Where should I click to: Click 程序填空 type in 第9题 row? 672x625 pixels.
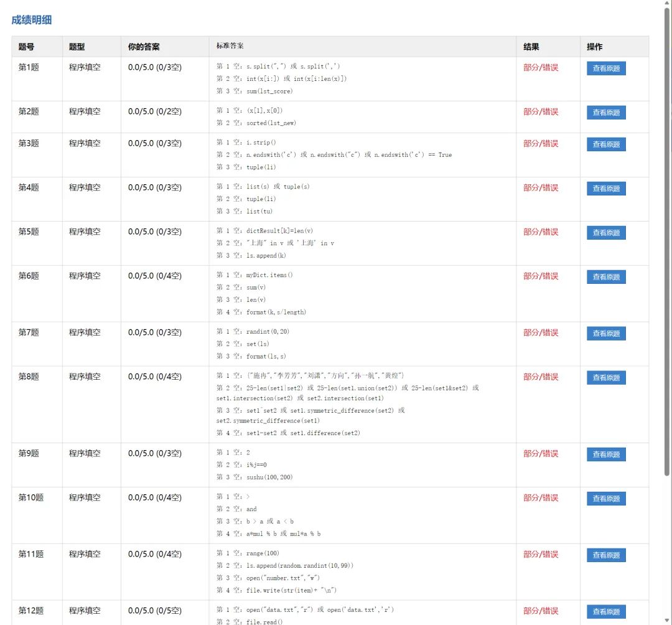click(85, 453)
